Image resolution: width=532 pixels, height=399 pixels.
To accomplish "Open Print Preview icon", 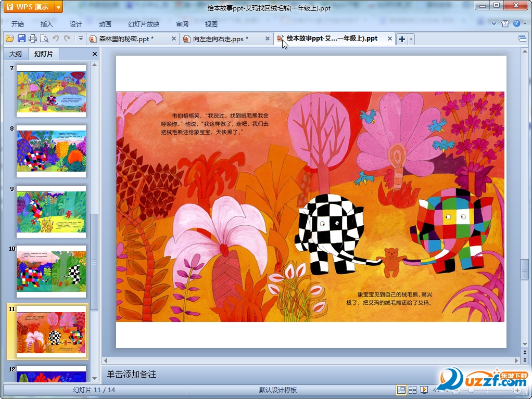I will click(x=44, y=38).
